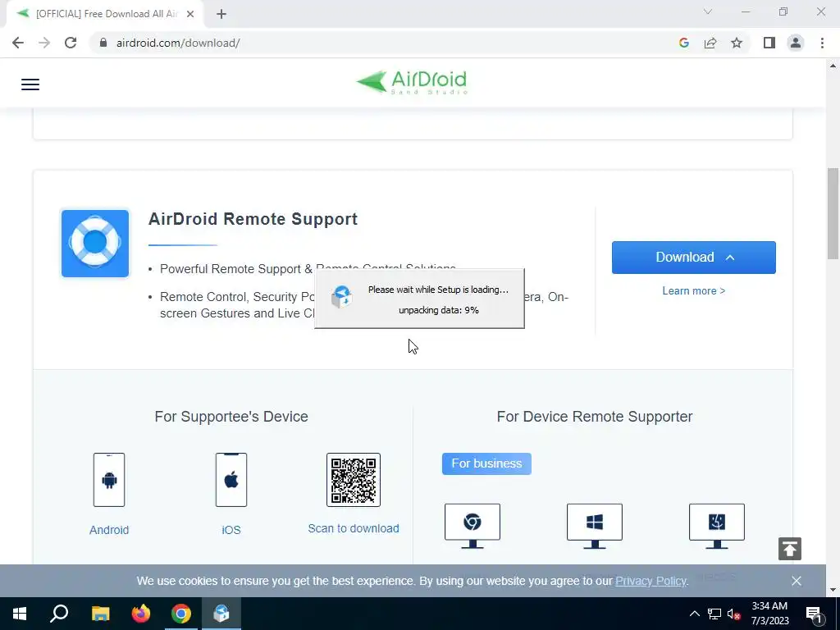Click the AirDroid Remote Support heading
Viewport: 840px width, 630px height.
tap(253, 219)
